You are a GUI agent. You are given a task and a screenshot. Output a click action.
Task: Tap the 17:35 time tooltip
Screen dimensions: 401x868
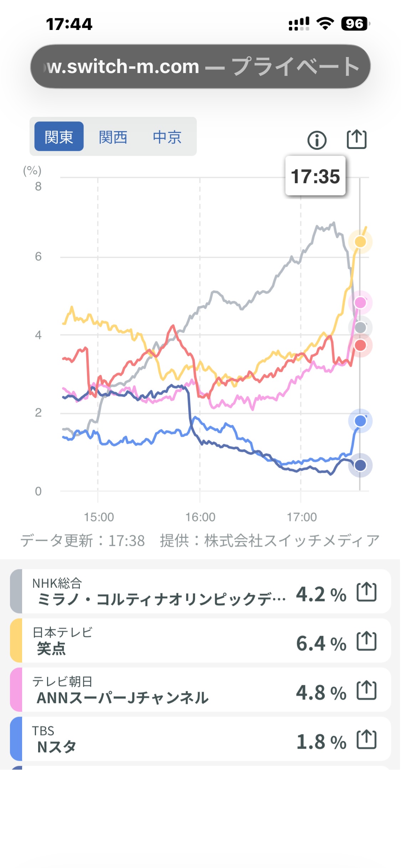[x=315, y=176]
